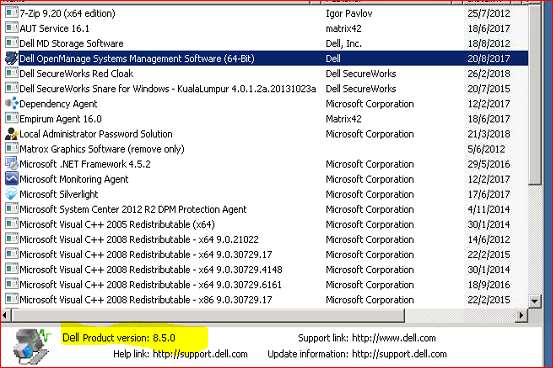Click the AUT Service 16.1 icon
The height and width of the screenshot is (368, 553).
point(12,28)
